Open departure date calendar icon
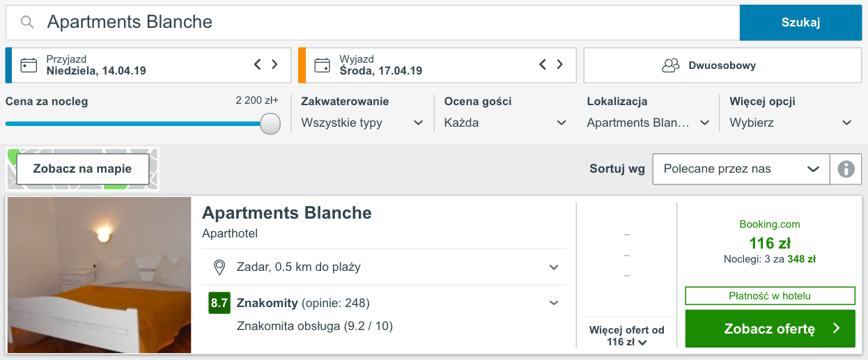868x360 pixels. 322,65
